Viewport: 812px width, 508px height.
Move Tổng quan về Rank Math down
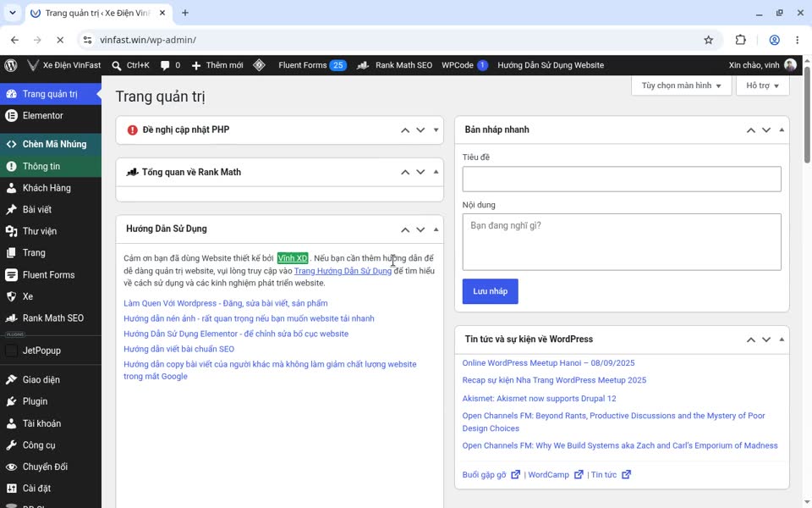click(x=420, y=172)
